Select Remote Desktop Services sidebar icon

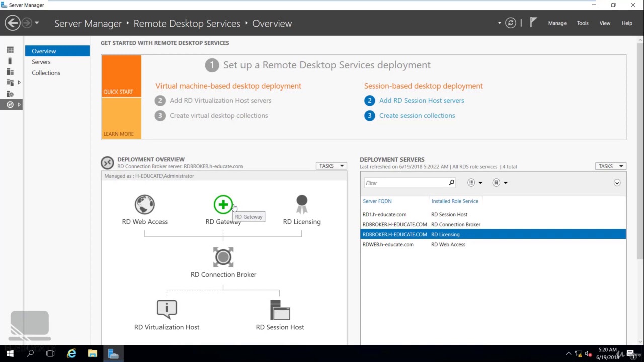coord(10,104)
